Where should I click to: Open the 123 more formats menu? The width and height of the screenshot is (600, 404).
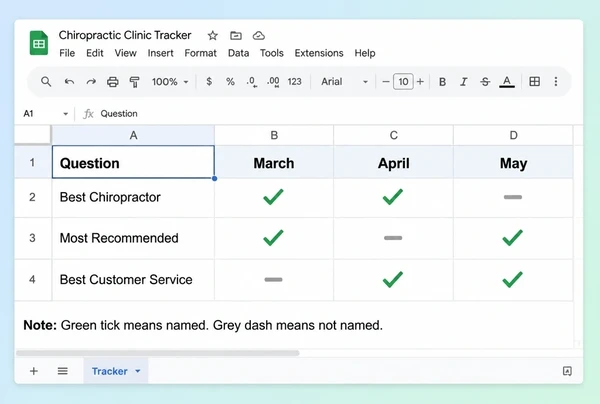[x=295, y=81]
